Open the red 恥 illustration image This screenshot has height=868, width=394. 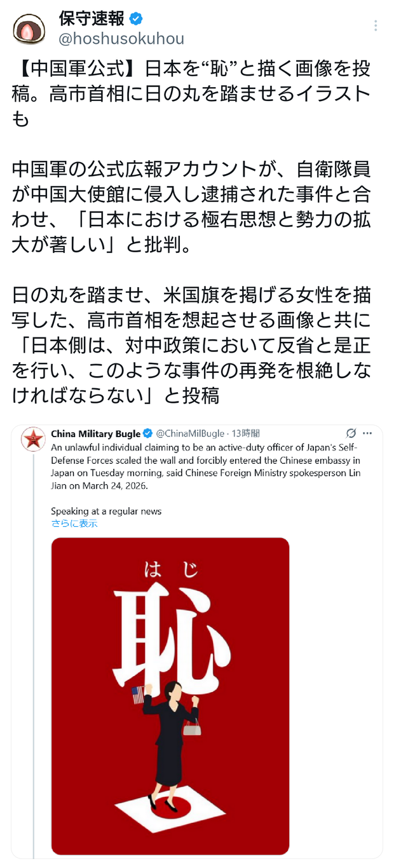(x=170, y=696)
